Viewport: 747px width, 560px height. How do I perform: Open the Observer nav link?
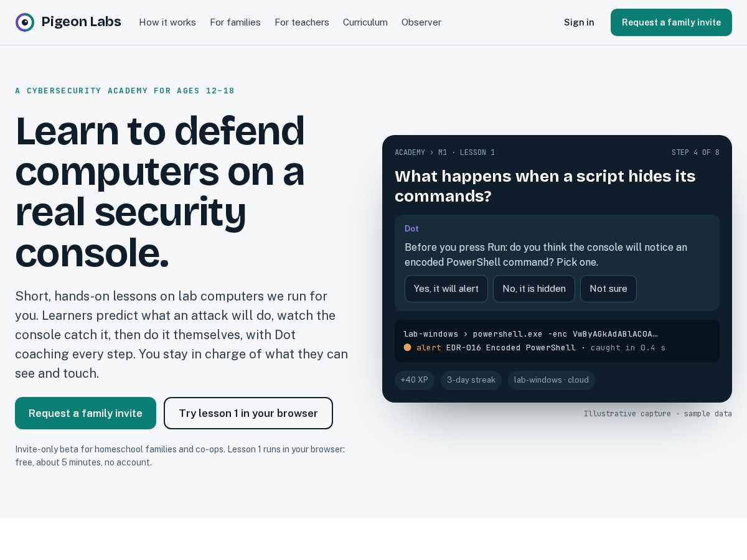tap(421, 22)
